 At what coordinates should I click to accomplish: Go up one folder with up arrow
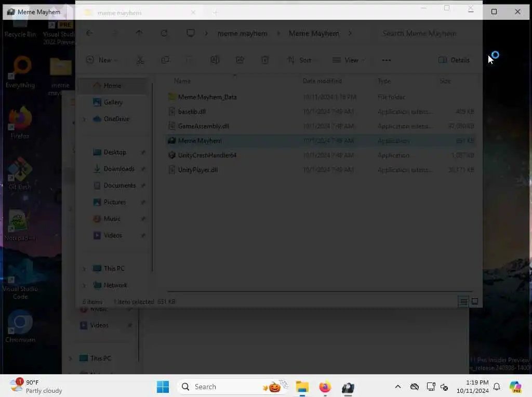click(139, 33)
